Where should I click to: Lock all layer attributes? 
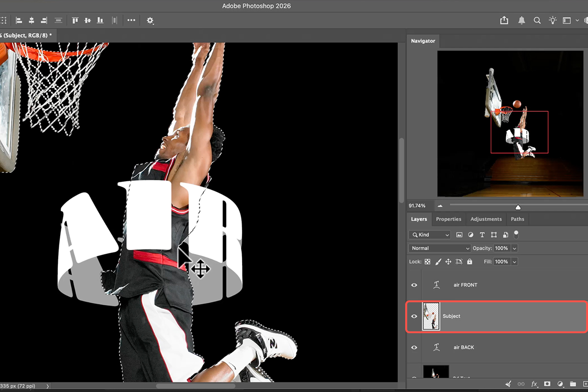(469, 262)
